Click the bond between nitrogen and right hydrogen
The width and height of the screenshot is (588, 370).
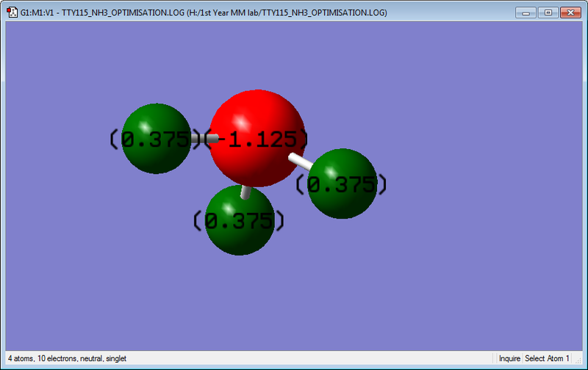[301, 162]
